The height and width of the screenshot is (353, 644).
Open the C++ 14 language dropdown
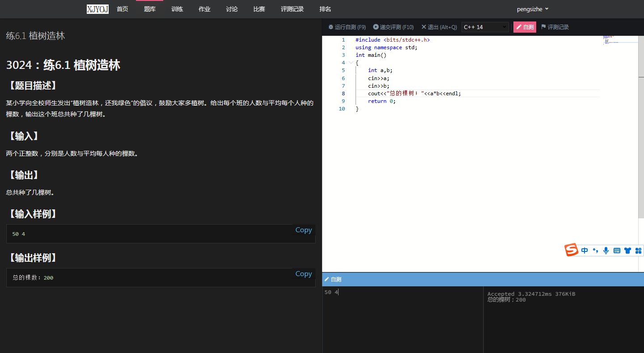[485, 27]
